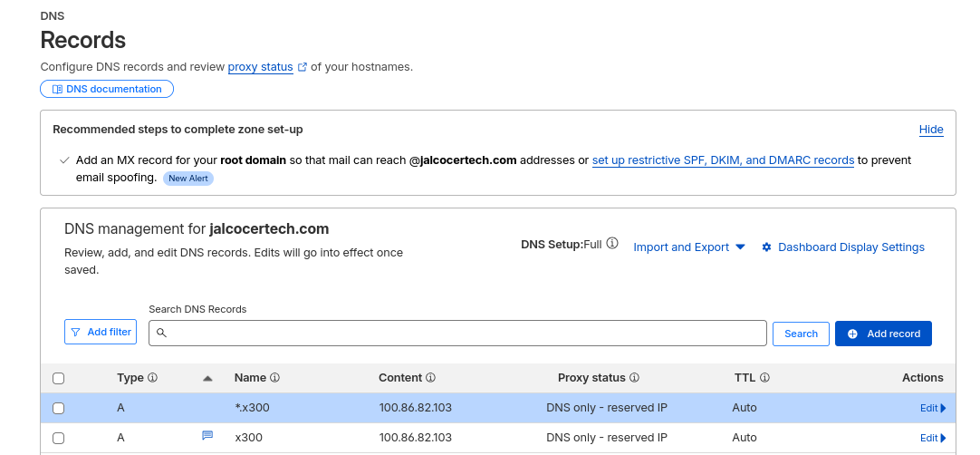Click 100.86.82.103 in the x300 row

tap(415, 438)
